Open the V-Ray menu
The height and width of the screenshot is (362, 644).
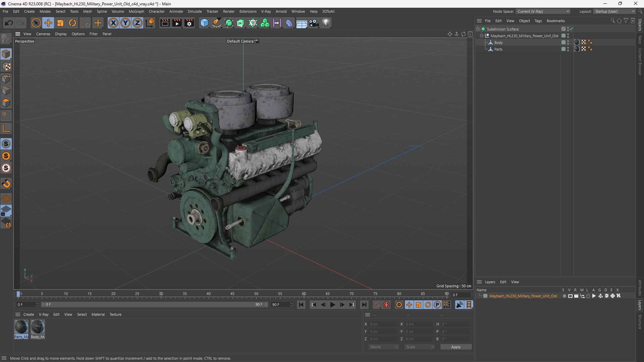[x=266, y=11]
